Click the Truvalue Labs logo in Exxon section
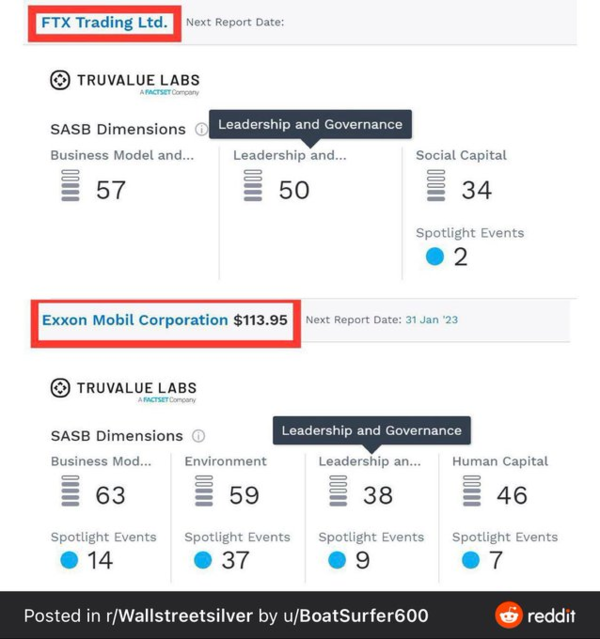Viewport: 600px width, 639px height. pyautogui.click(x=124, y=388)
